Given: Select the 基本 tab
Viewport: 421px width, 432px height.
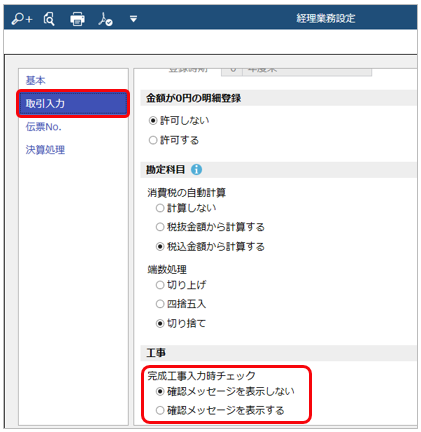Looking at the screenshot, I should coord(35,80).
